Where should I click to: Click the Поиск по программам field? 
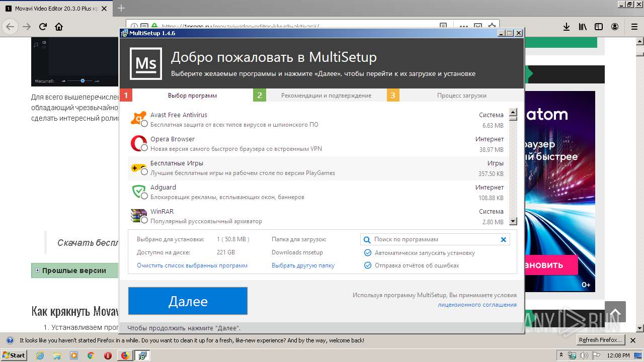tap(435, 240)
